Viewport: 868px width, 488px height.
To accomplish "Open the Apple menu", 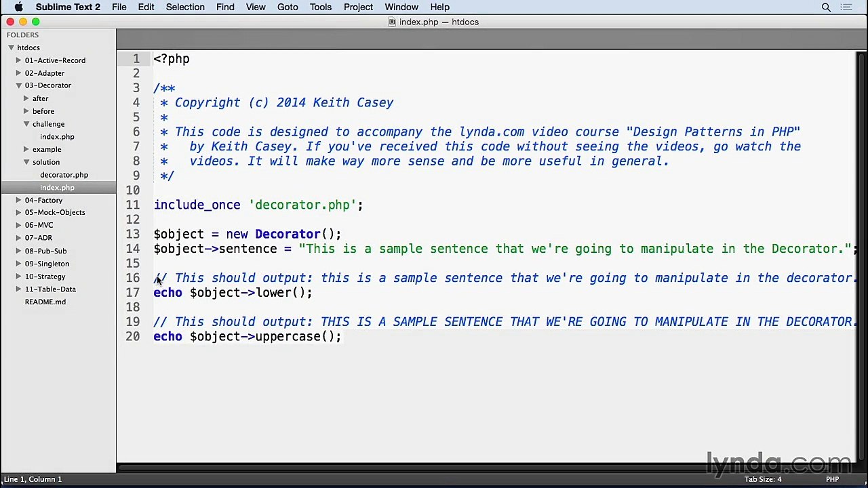I will pos(18,7).
